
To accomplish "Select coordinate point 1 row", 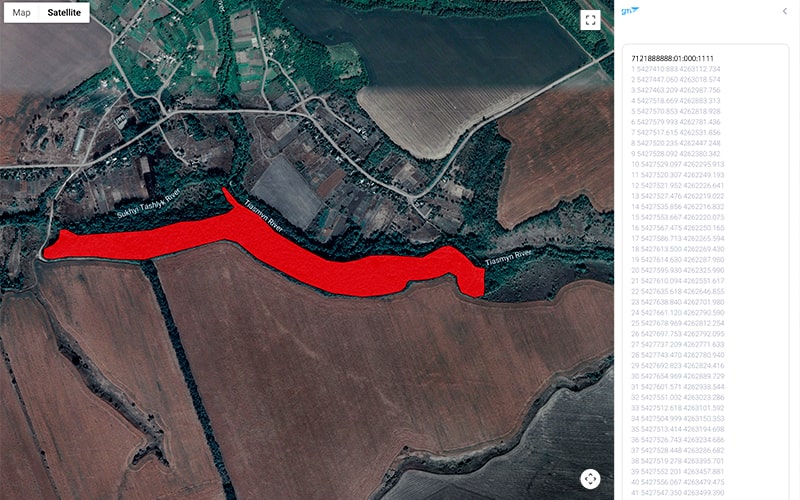I will click(676, 69).
